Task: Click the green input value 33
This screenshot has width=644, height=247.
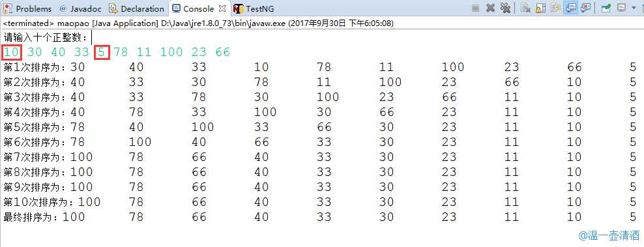Action: pos(81,52)
